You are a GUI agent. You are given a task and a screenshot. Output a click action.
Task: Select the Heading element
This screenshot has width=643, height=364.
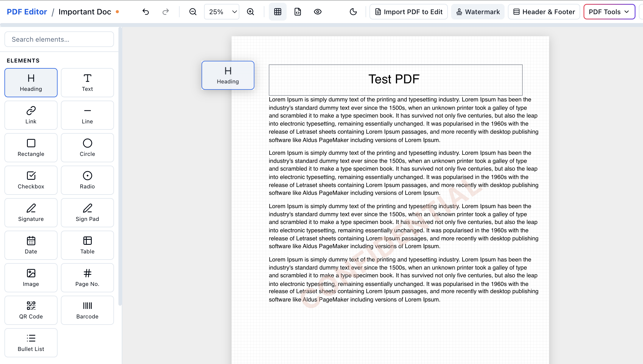pos(31,82)
